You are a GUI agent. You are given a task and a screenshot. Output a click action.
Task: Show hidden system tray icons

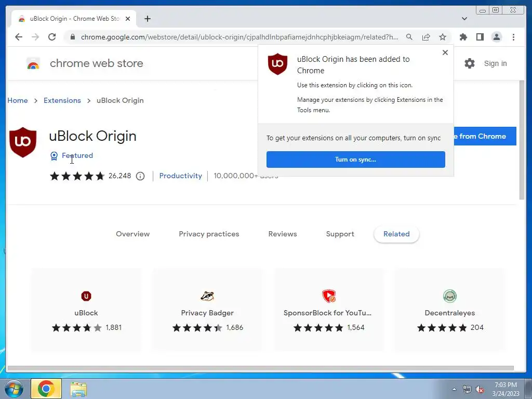(454, 390)
